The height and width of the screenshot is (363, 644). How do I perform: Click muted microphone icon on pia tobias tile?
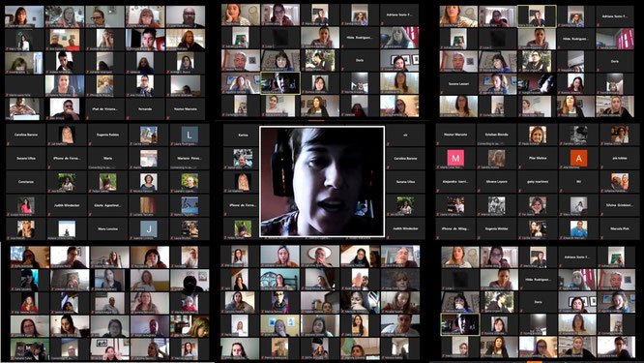[602, 167]
